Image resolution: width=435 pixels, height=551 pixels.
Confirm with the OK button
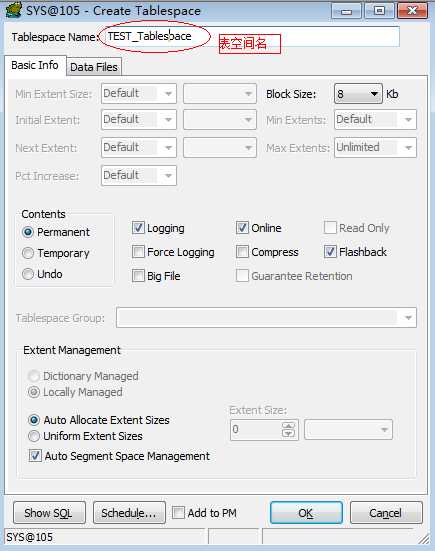306,513
